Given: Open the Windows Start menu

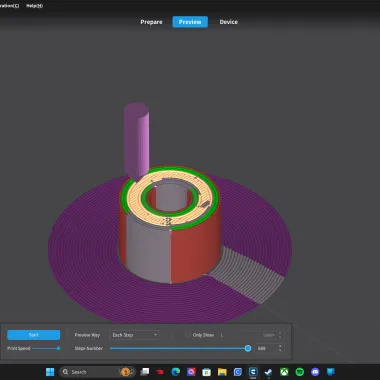Looking at the screenshot, I should pyautogui.click(x=50, y=372).
